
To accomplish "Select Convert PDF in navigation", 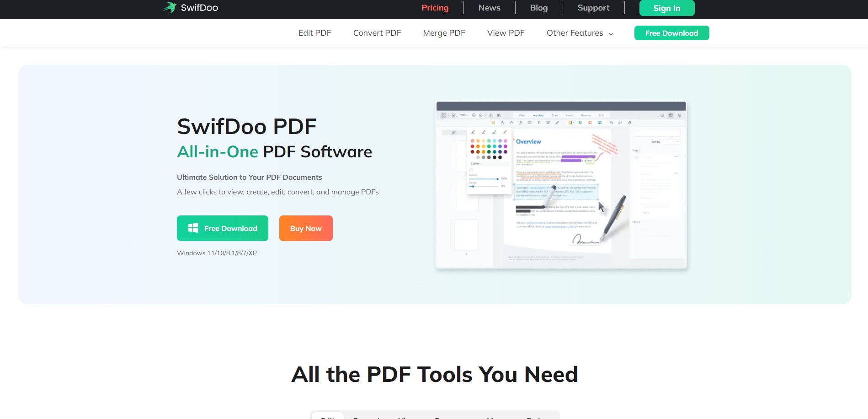I will tap(377, 33).
